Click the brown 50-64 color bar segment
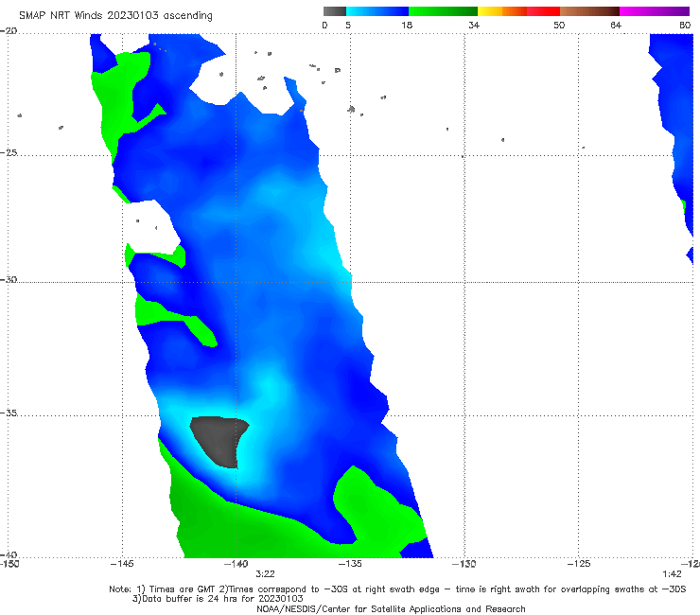This screenshot has height=615, width=700. tap(589, 11)
